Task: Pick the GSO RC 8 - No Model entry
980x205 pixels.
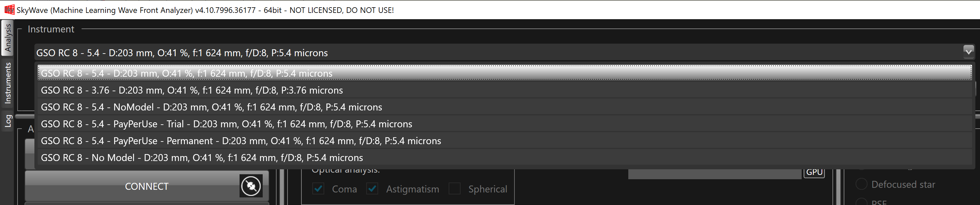Action: [505, 157]
